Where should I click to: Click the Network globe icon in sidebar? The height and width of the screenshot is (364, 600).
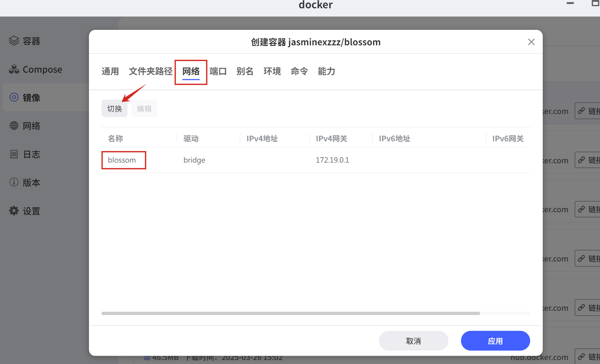coord(14,126)
